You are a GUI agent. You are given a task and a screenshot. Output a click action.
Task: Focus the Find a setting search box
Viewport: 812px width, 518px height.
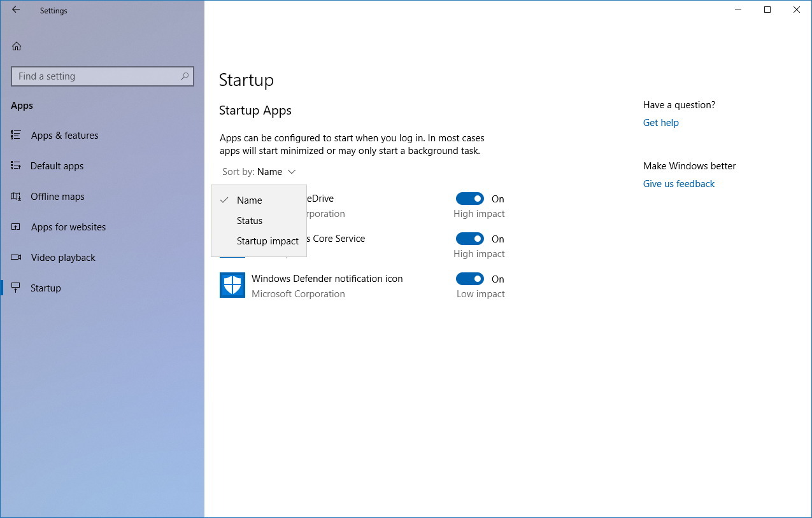pyautogui.click(x=103, y=76)
